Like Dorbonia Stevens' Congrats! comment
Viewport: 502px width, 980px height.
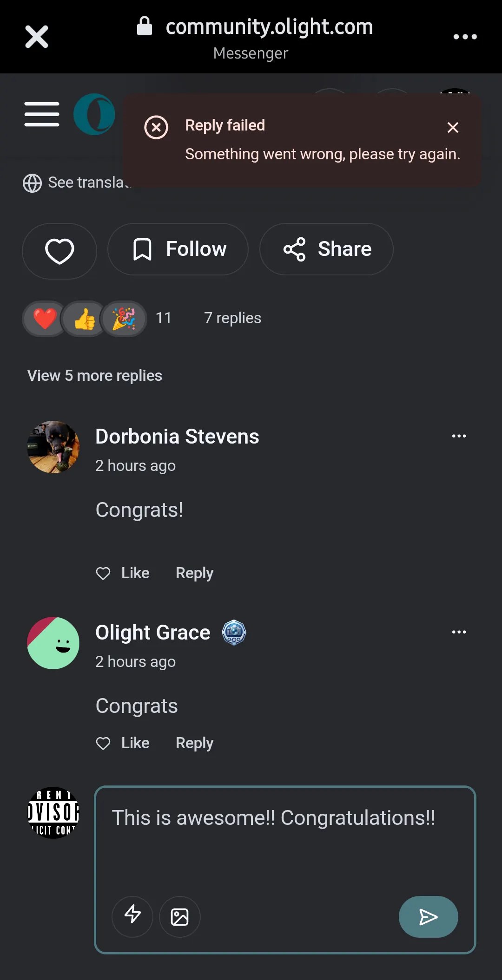click(123, 573)
